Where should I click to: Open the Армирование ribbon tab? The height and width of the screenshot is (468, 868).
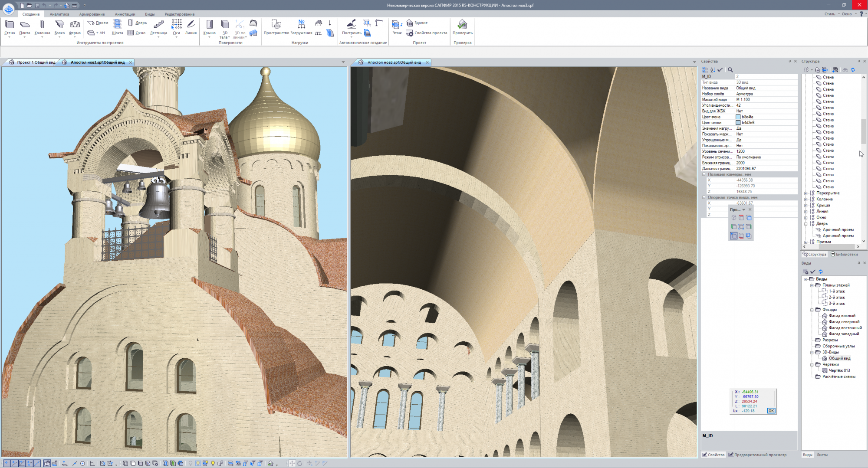[x=92, y=14]
